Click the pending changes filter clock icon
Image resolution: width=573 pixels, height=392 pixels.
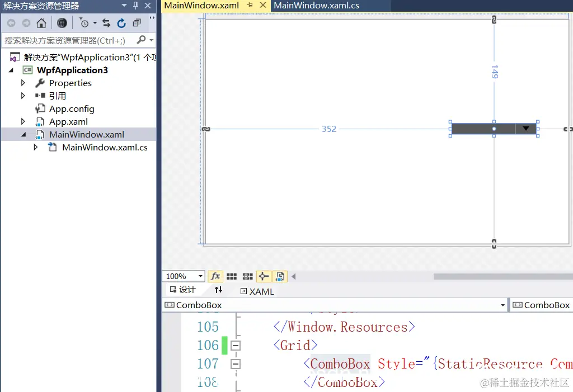pos(84,23)
